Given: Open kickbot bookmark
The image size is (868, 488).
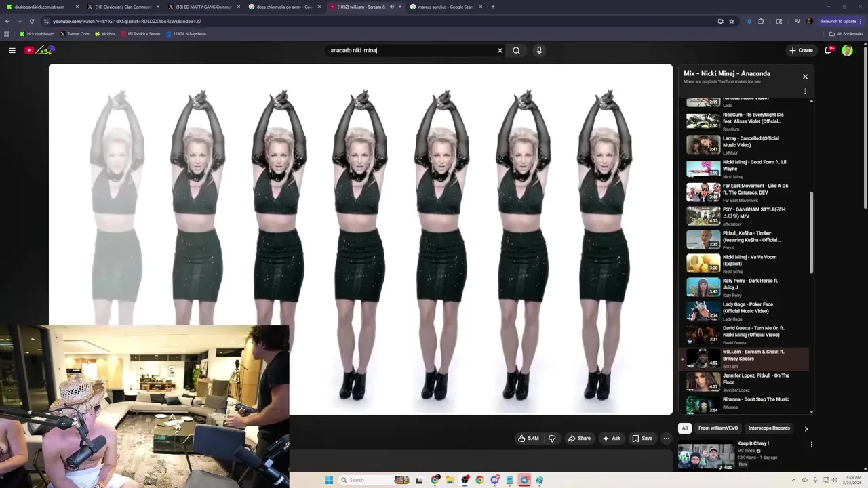Looking at the screenshot, I should 105,33.
